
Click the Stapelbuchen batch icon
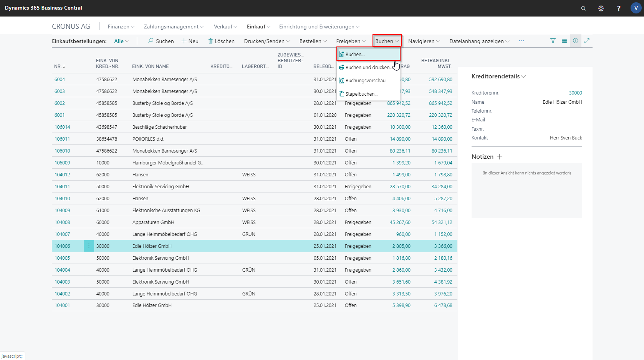pos(341,94)
